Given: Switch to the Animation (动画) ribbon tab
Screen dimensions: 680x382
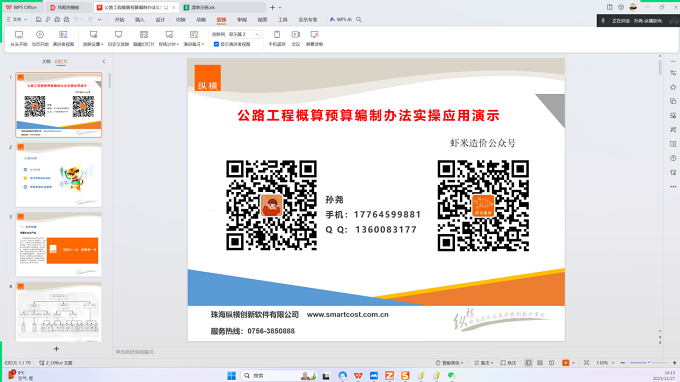Looking at the screenshot, I should 201,20.
